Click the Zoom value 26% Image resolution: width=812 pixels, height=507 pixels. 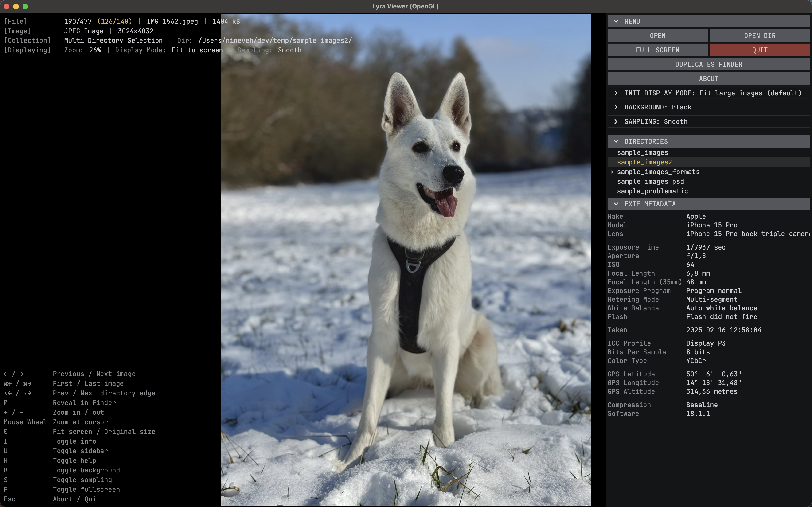95,50
